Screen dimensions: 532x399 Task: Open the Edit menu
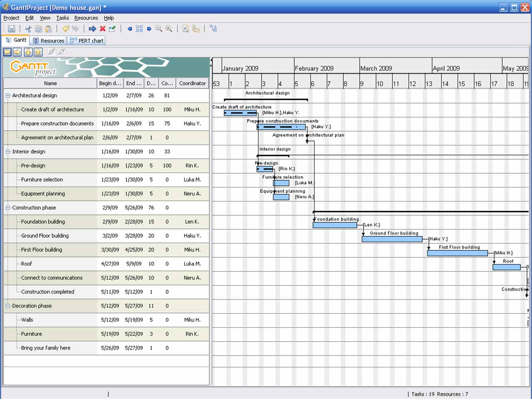click(30, 18)
